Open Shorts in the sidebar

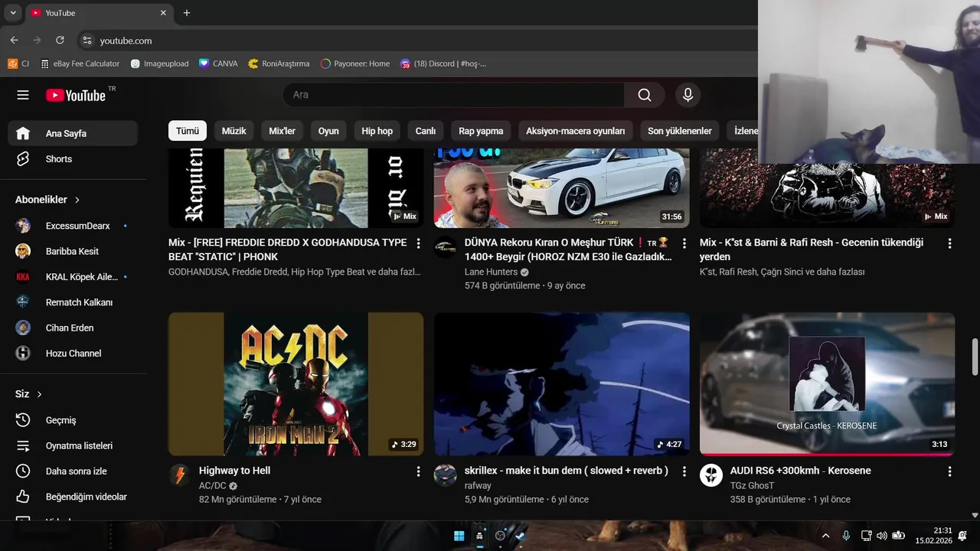tap(73, 159)
